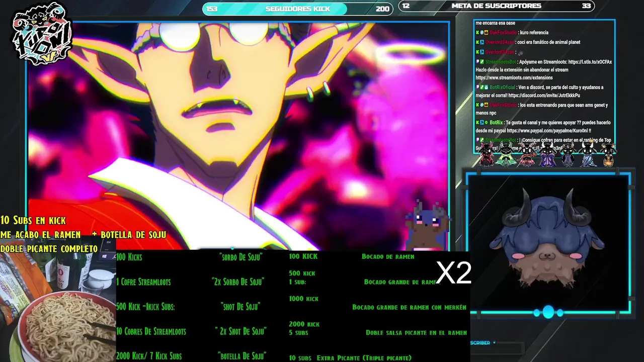Click the horned VTuber avatar head

[x=547, y=239]
